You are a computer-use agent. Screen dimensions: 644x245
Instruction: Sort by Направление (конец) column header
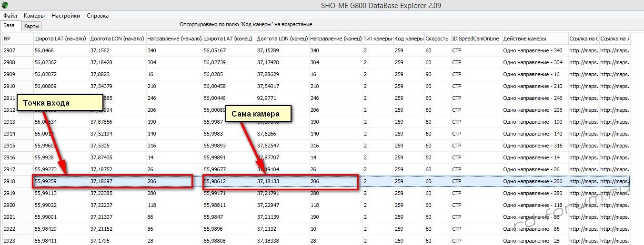335,39
